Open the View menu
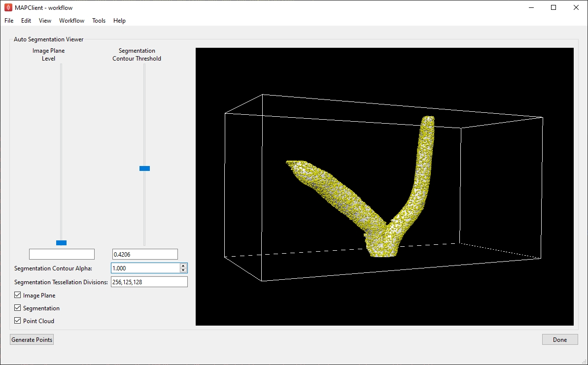The height and width of the screenshot is (365, 588). click(45, 21)
